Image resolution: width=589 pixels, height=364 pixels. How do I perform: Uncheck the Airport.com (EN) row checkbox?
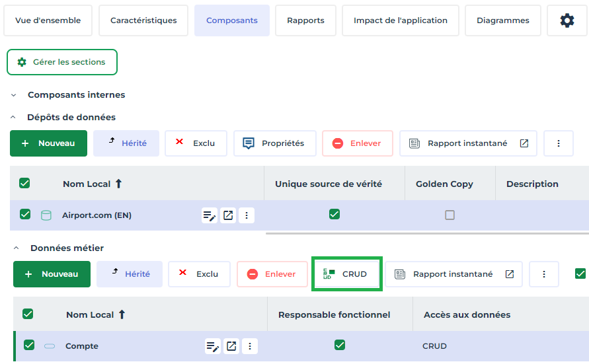pos(25,214)
